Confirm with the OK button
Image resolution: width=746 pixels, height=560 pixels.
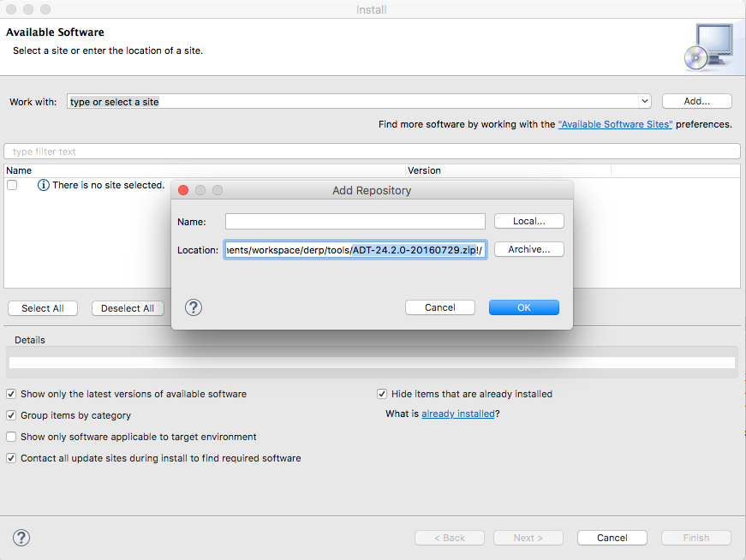(x=524, y=307)
